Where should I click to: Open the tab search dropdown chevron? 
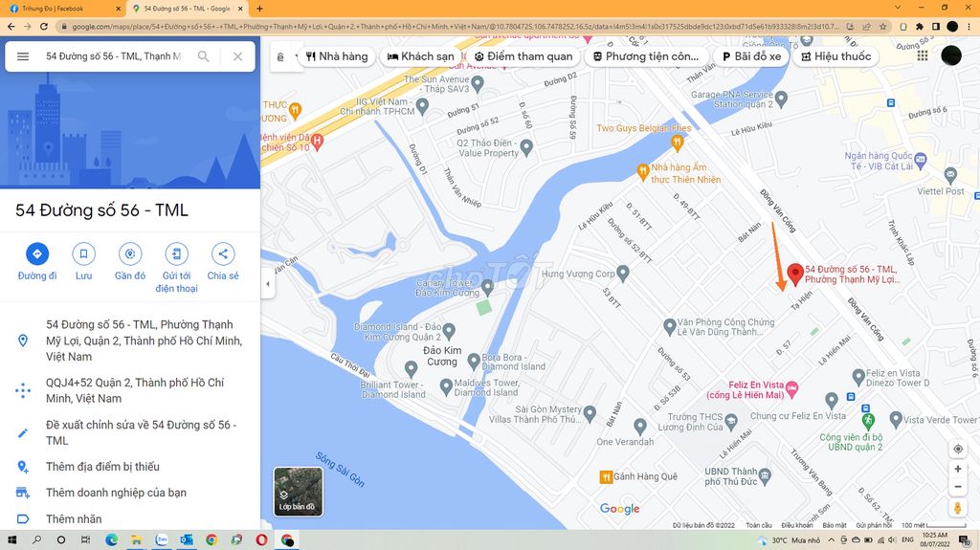click(x=898, y=8)
